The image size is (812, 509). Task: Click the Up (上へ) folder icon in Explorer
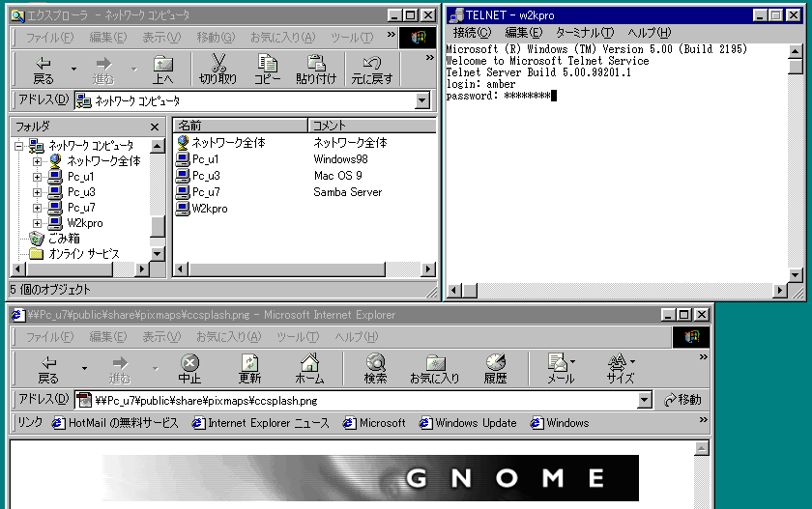tap(163, 64)
